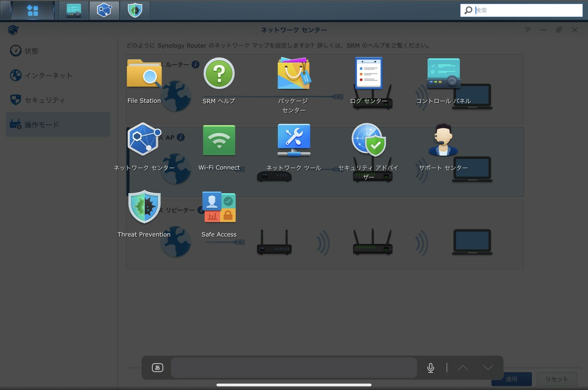Click the 適用 apply button

(512, 379)
